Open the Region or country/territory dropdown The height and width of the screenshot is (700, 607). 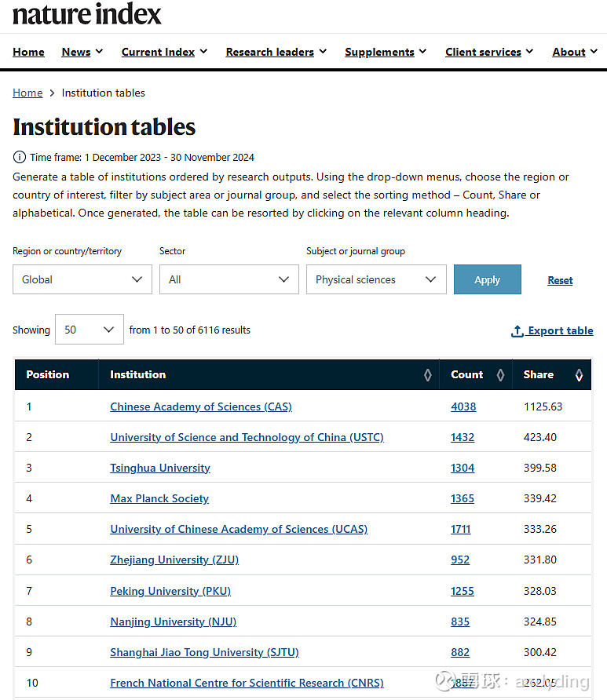click(82, 279)
